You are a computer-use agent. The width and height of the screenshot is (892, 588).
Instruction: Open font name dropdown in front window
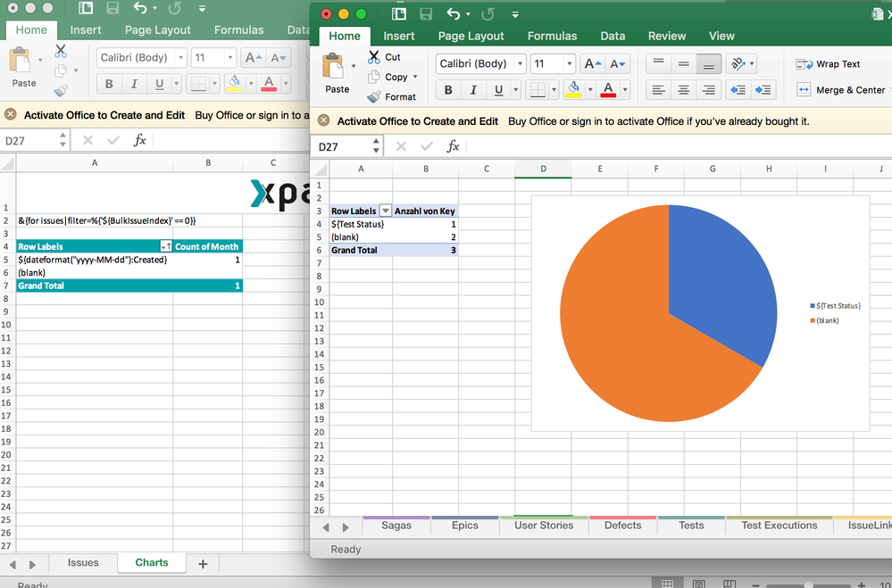tap(520, 63)
